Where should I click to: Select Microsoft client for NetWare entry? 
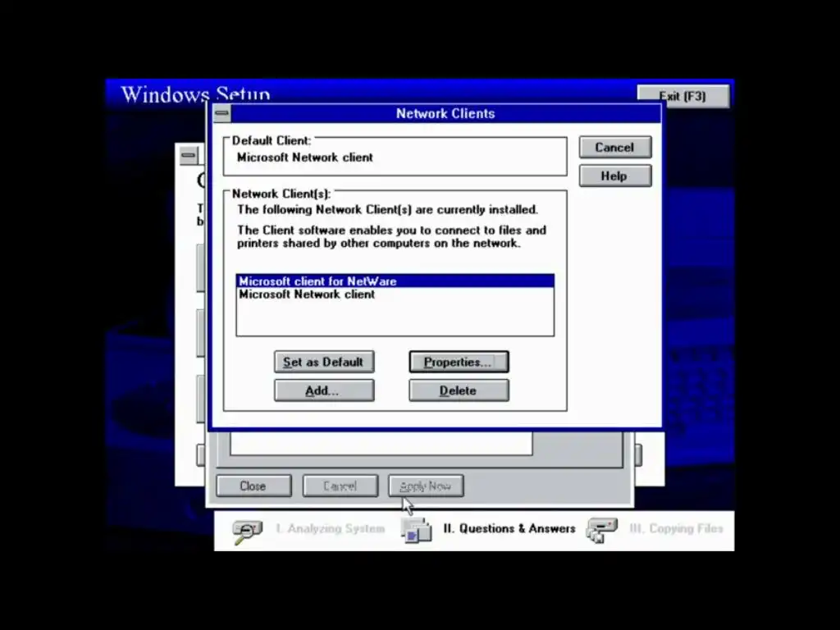[395, 281]
